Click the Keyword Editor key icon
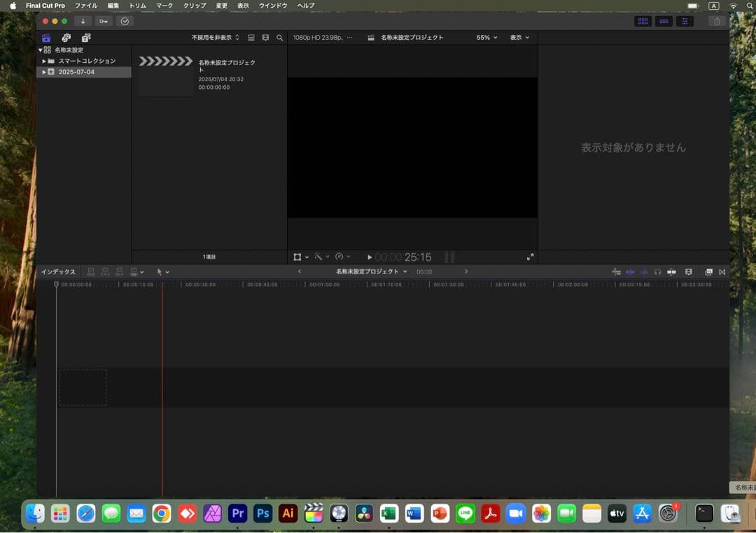Image resolution: width=756 pixels, height=533 pixels. [x=104, y=21]
